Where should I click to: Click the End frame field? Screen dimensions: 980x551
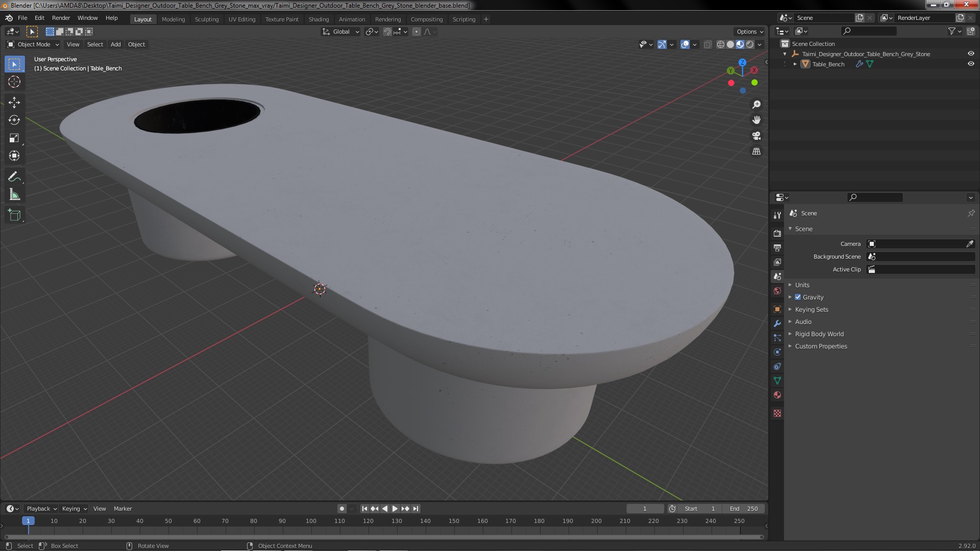(x=744, y=509)
